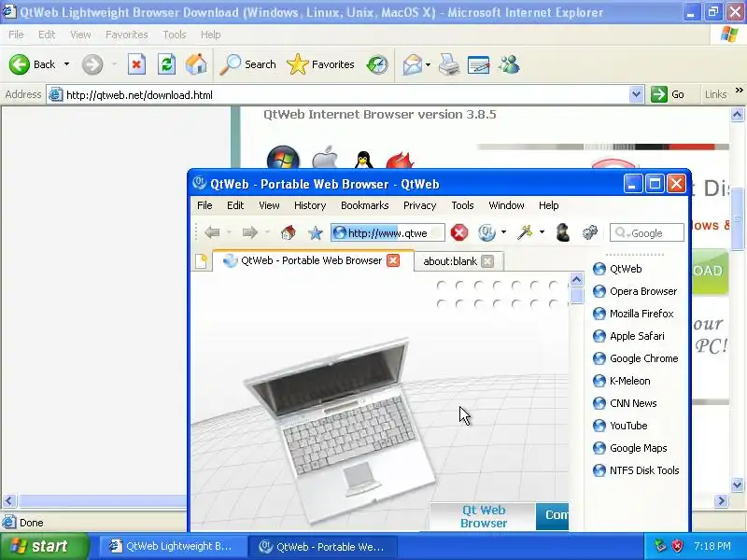Viewport: 747px width, 560px height.
Task: Open QtWeb History menu
Action: (310, 205)
